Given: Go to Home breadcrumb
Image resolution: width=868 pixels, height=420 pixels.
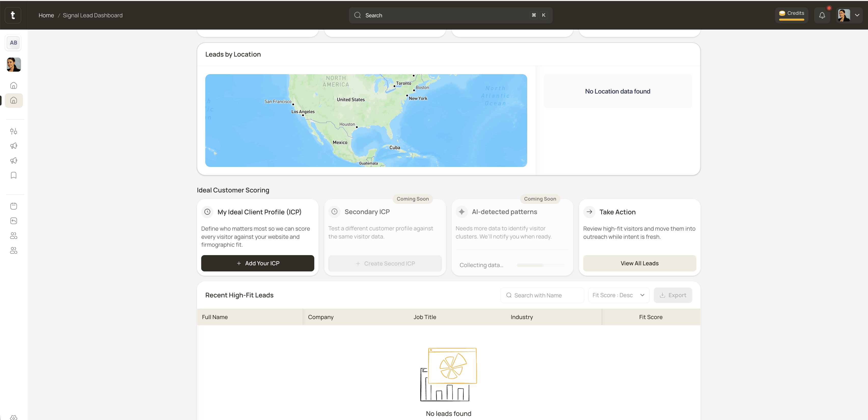Looking at the screenshot, I should tap(46, 15).
